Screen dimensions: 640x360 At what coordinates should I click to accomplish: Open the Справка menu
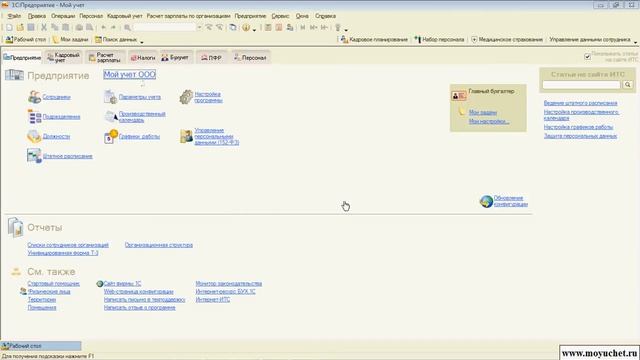[325, 16]
